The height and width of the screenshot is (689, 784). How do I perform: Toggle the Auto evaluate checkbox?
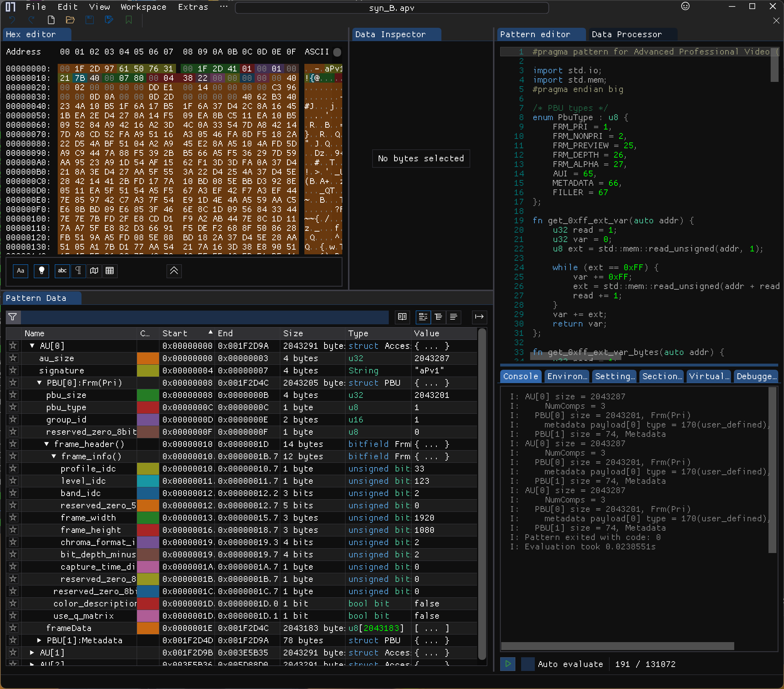[528, 664]
